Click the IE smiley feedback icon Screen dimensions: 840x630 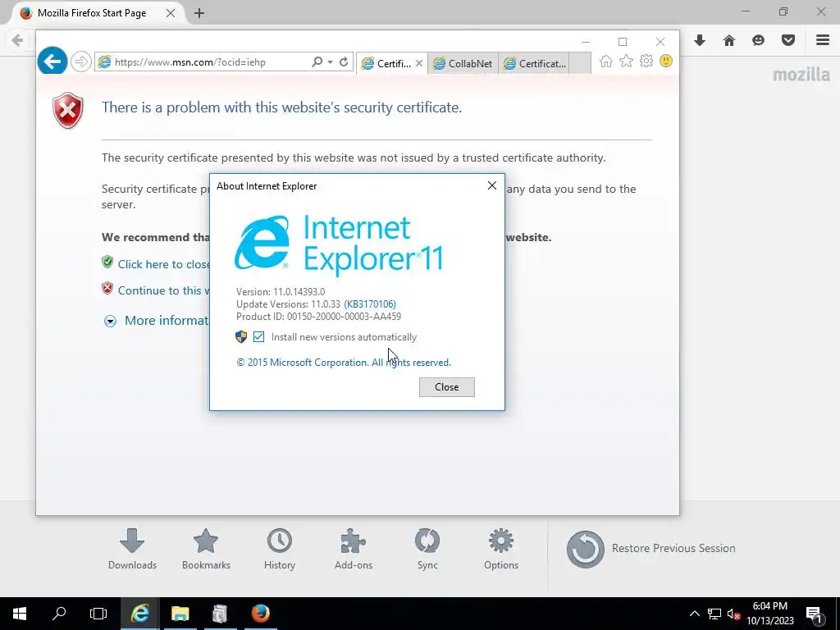coord(666,61)
